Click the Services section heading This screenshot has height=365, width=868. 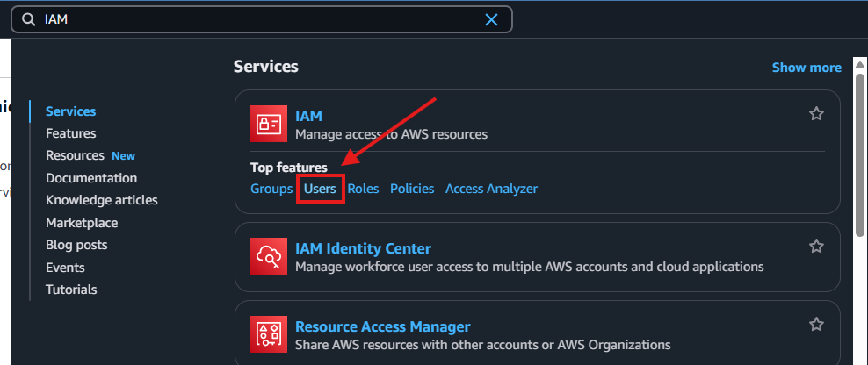265,67
